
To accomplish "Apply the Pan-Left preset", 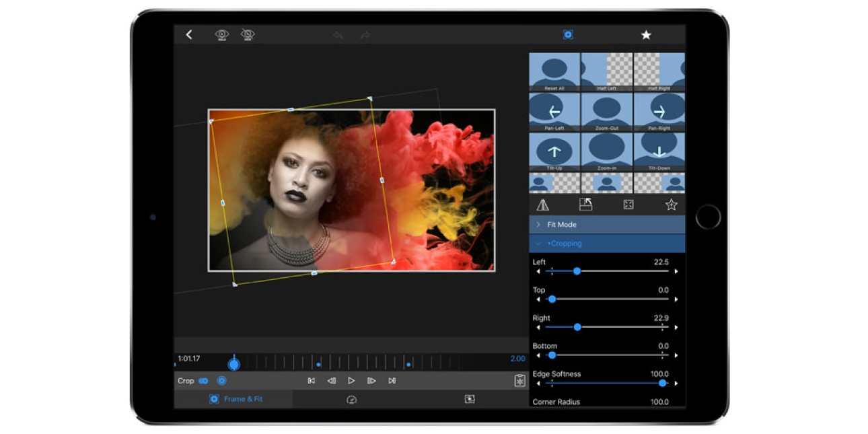I will point(554,112).
